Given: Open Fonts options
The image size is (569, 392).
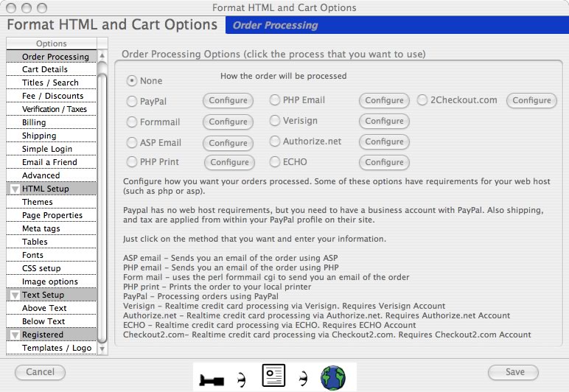Looking at the screenshot, I should [x=52, y=255].
